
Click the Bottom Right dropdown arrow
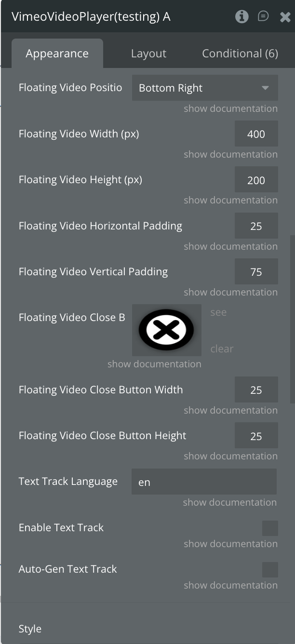pos(265,88)
